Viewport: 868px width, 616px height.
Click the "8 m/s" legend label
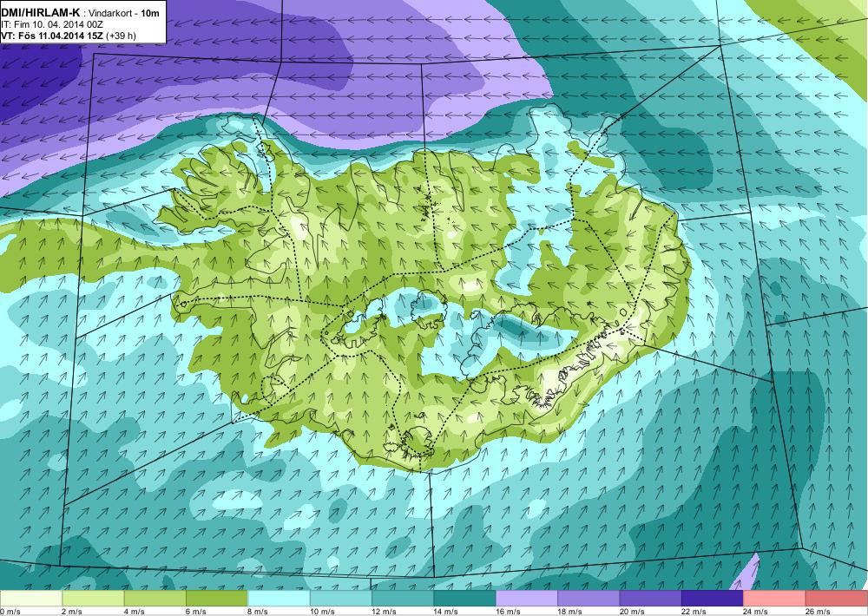(x=258, y=612)
